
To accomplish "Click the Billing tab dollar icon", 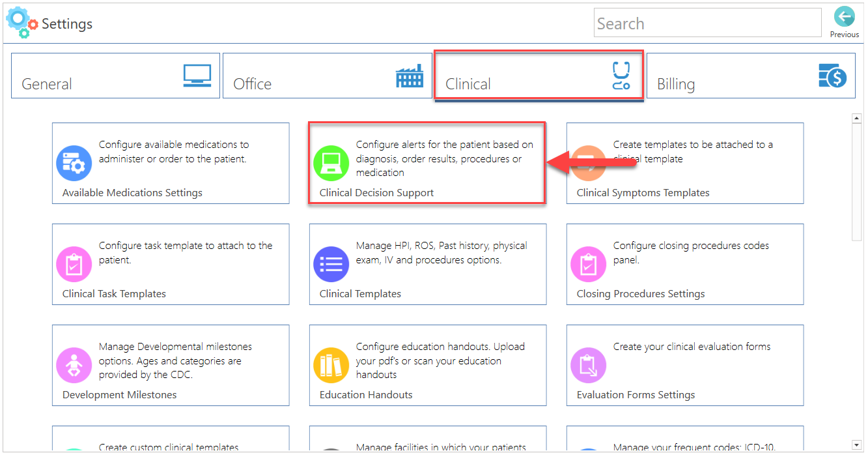I will click(x=832, y=76).
